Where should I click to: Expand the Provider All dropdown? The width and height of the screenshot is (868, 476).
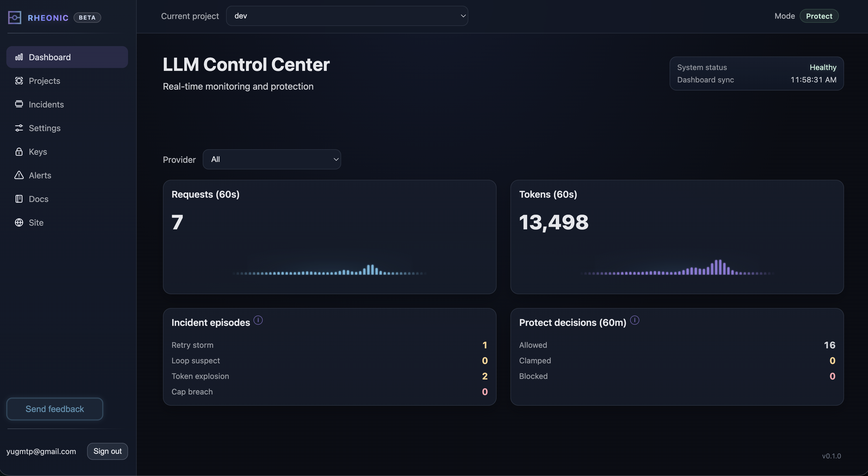pos(272,159)
